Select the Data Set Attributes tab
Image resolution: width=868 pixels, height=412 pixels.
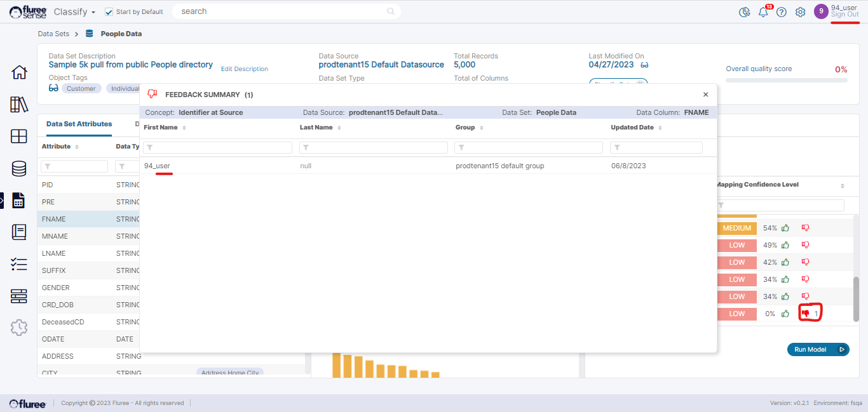[x=79, y=124]
